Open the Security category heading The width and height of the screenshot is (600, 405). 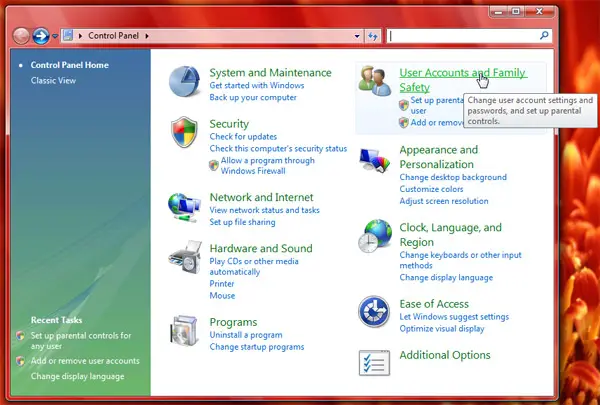229,124
